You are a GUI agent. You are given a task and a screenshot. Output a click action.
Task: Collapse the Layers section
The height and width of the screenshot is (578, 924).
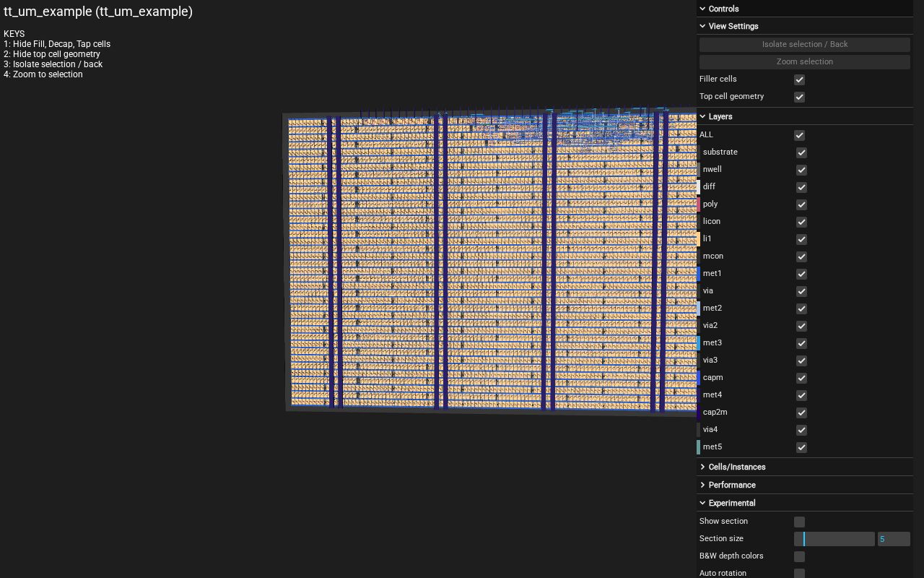coord(805,116)
